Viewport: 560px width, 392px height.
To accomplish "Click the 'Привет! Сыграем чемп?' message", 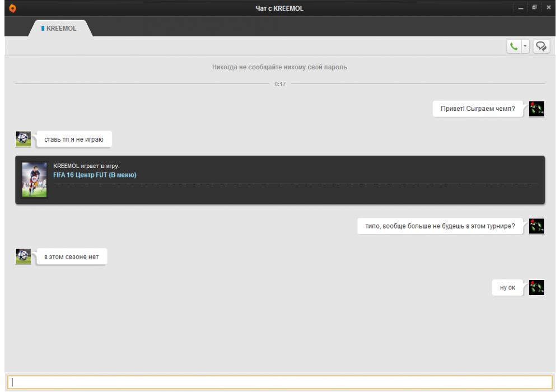I will tap(478, 109).
